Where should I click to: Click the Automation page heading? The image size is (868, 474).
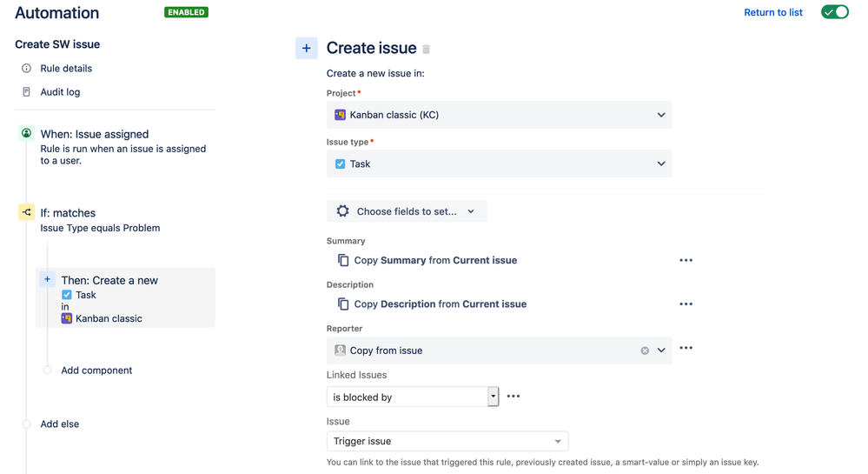pyautogui.click(x=57, y=13)
